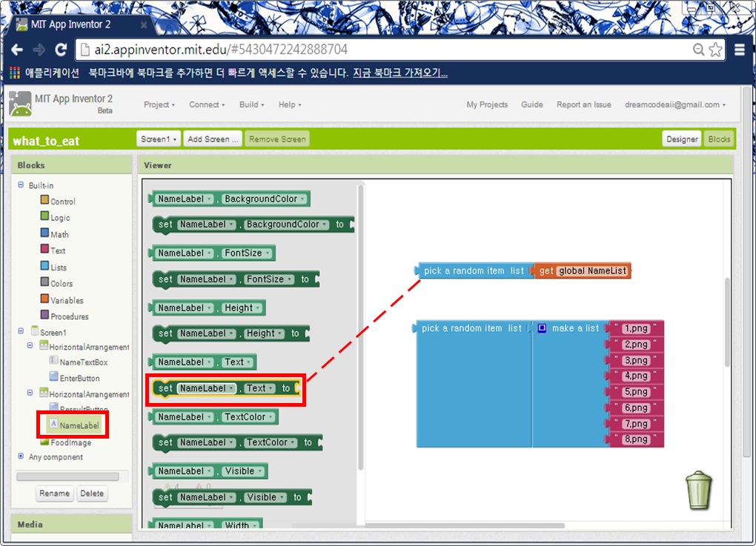
Task: Click the set NameLabel.Height block
Action: (231, 333)
